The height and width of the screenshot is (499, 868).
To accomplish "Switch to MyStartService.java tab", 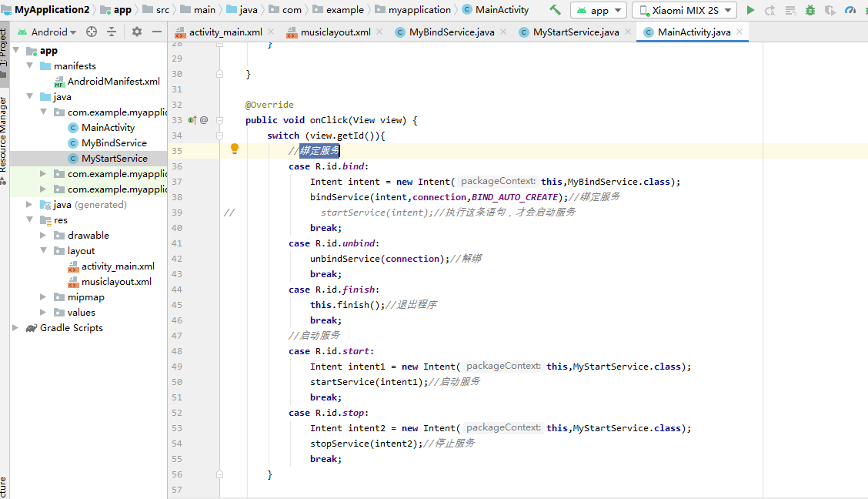I will [576, 32].
